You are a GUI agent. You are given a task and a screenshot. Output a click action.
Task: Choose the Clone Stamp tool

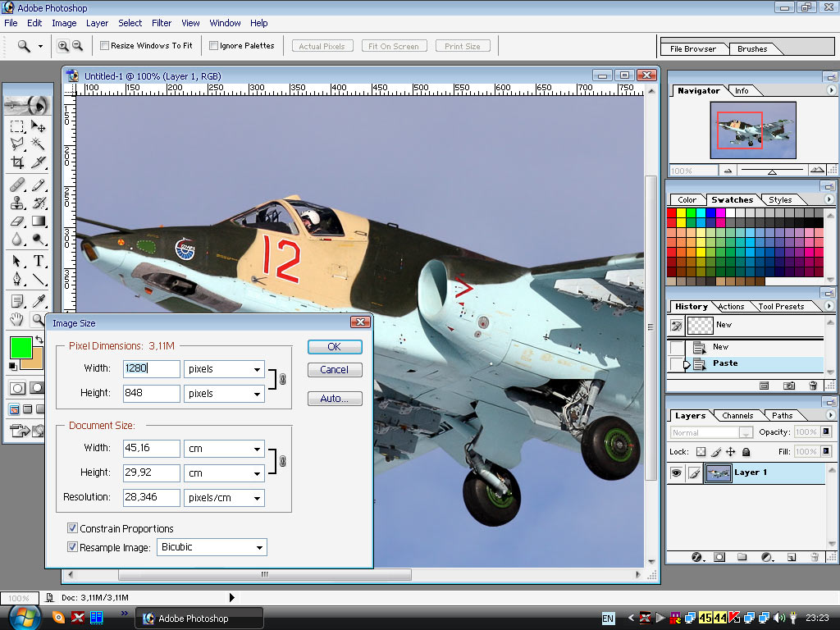(x=17, y=203)
